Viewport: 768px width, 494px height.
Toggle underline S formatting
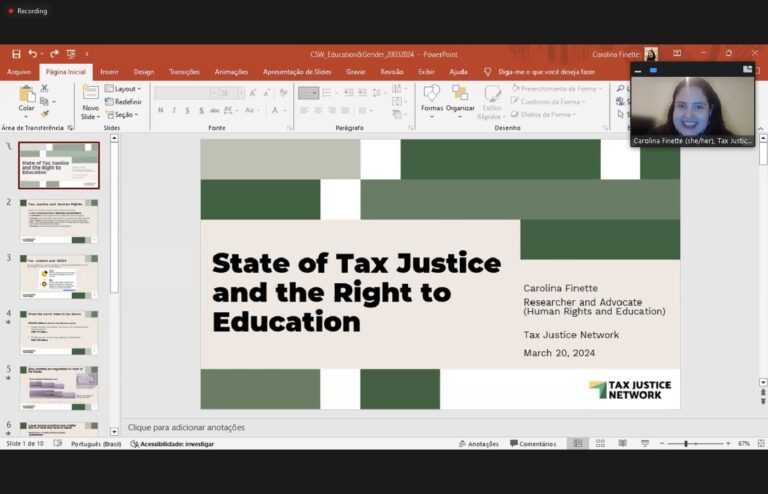point(188,111)
